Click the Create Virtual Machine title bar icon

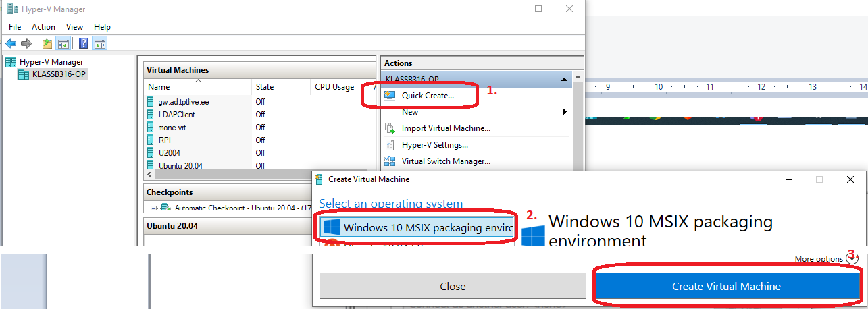pos(319,179)
